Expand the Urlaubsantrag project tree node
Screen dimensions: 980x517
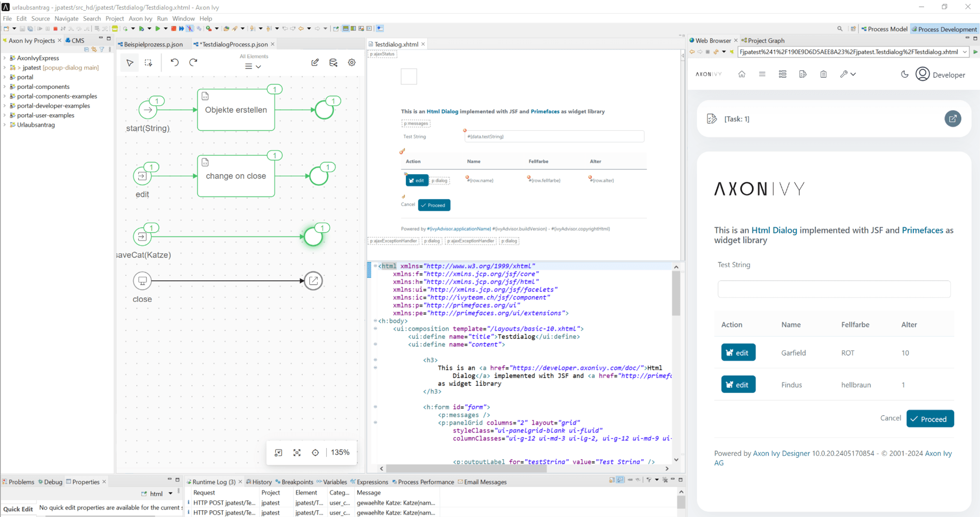5,125
